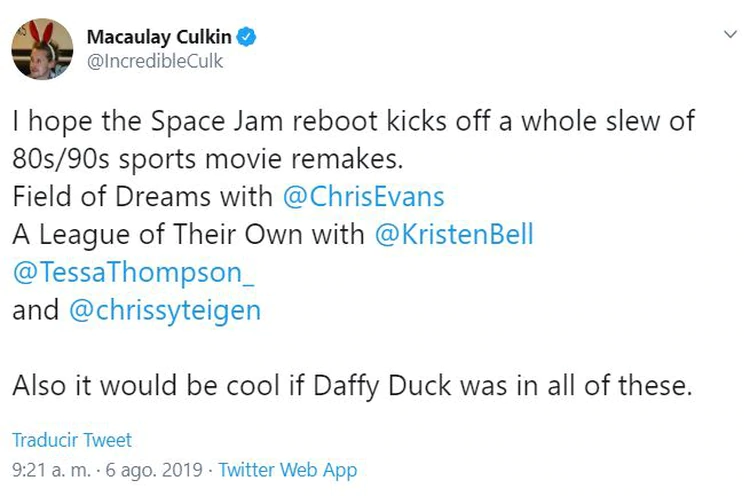Click Macaulay Culkin's profile avatar
This screenshot has height=496, width=750.
(x=42, y=48)
